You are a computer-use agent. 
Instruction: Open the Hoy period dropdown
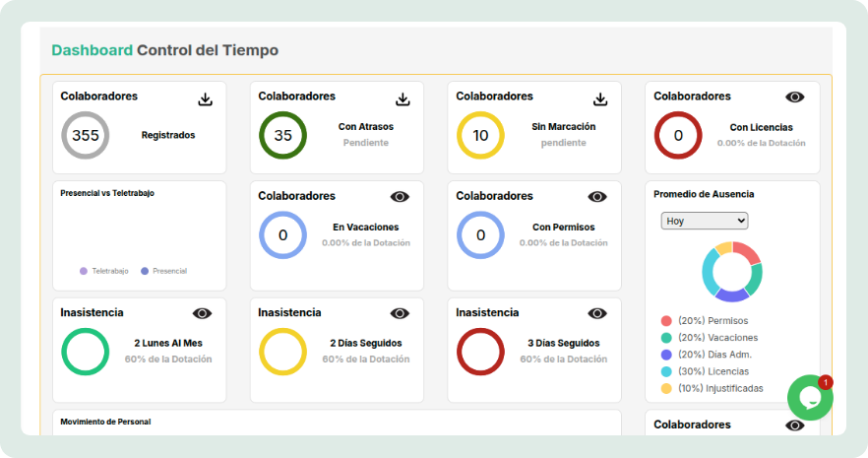pyautogui.click(x=705, y=221)
